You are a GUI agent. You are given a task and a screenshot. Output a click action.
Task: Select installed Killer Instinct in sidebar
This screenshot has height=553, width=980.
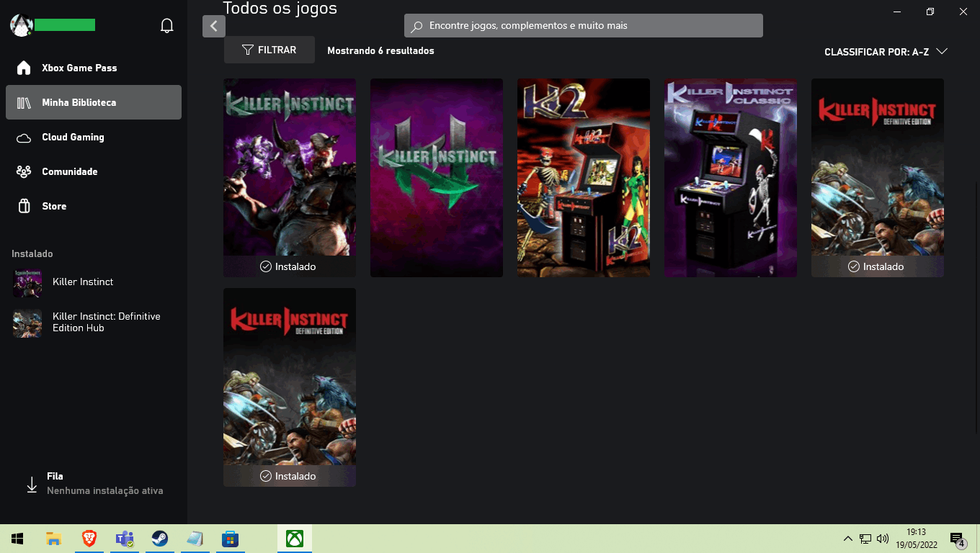(x=94, y=282)
